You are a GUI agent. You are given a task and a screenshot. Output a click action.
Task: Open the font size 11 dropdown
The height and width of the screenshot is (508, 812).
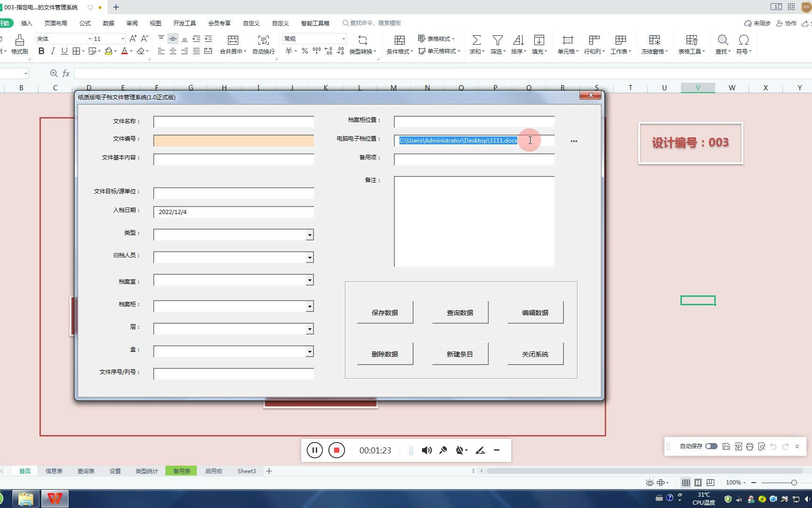point(123,39)
